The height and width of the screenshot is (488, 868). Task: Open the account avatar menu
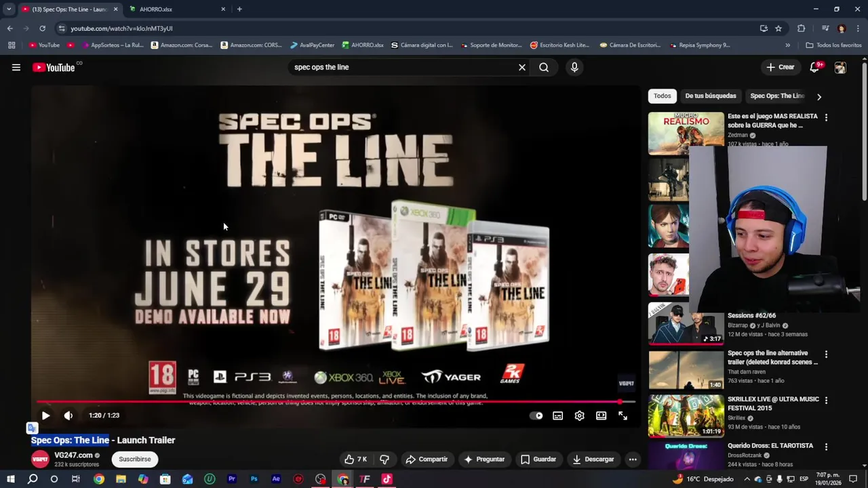(x=840, y=67)
